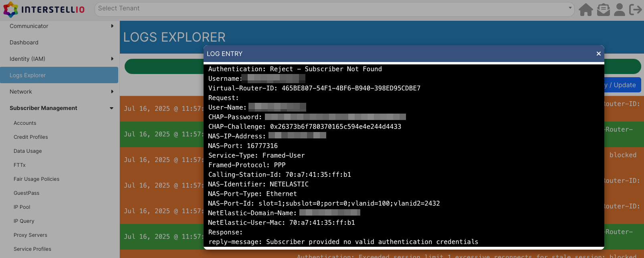Open the user profile icon

point(620,9)
